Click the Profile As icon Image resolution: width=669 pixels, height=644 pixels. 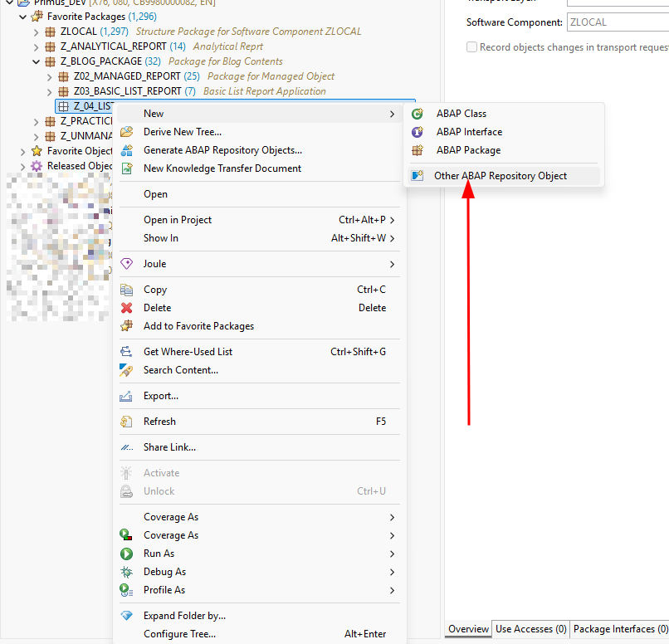pyautogui.click(x=127, y=590)
